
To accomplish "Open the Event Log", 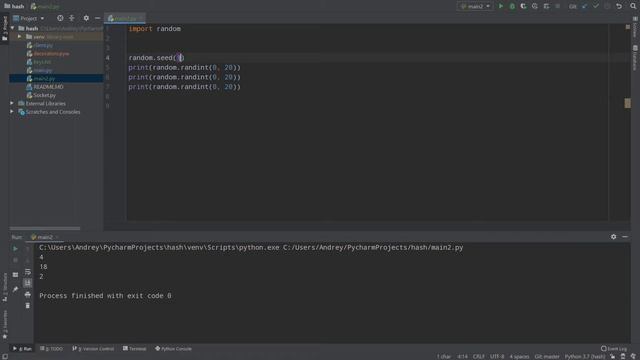I will pos(614,349).
